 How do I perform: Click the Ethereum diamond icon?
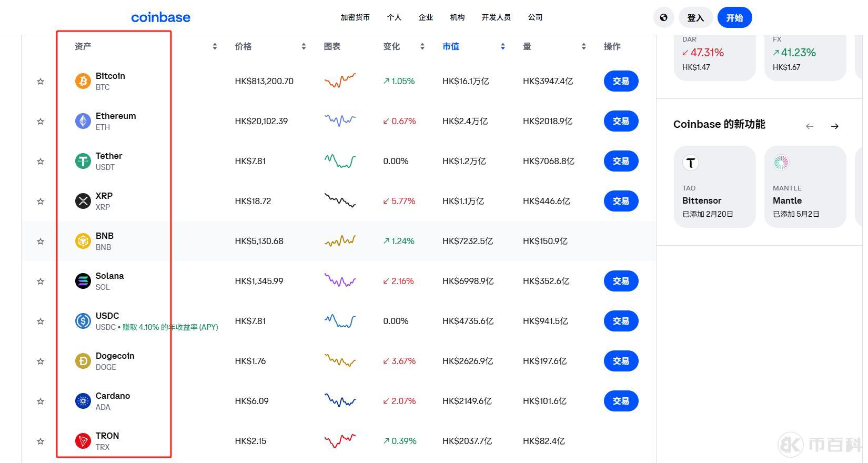pos(83,121)
